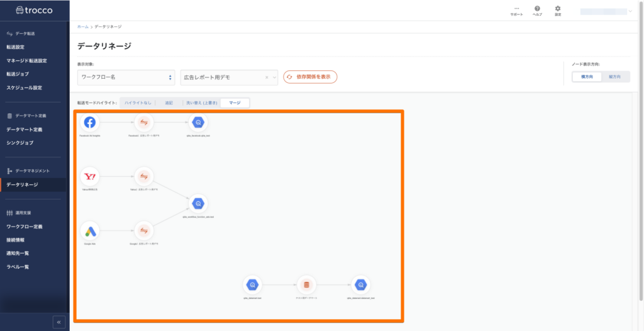Click the orange datamart database node
Image resolution: width=644 pixels, height=331 pixels.
306,284
